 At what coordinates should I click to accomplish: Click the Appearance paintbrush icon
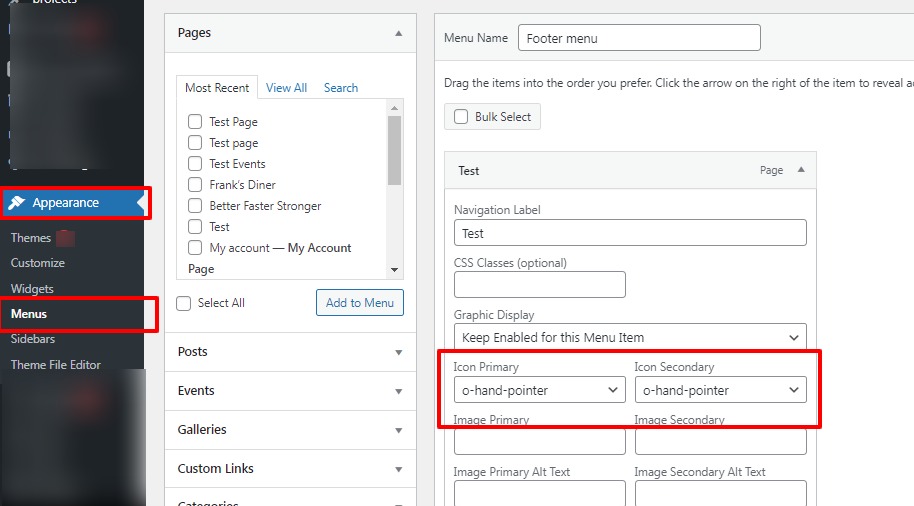click(x=17, y=203)
